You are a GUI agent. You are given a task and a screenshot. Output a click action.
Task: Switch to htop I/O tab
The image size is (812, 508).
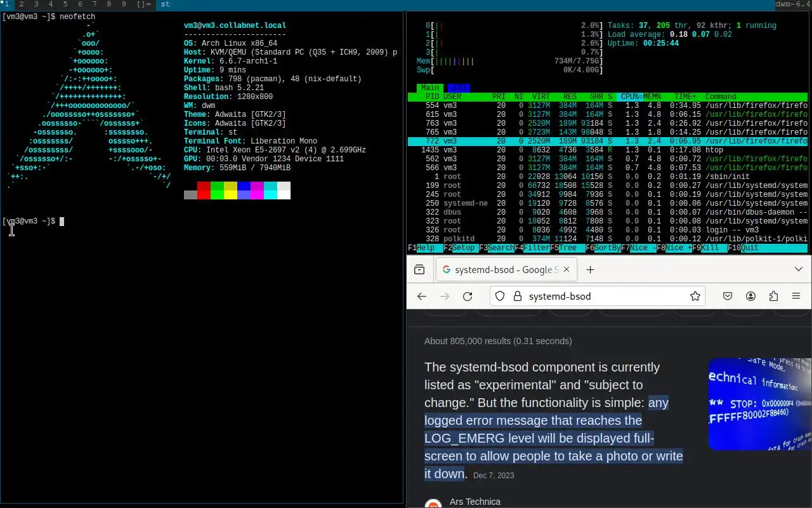click(457, 88)
